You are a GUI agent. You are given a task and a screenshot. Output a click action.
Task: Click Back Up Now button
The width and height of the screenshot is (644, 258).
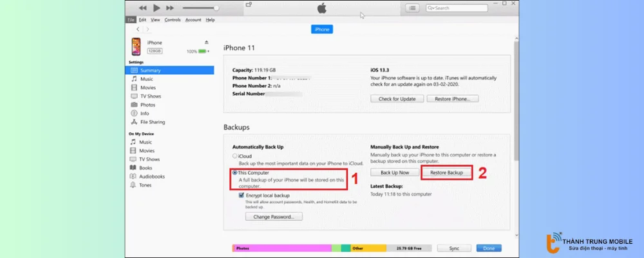pos(395,173)
